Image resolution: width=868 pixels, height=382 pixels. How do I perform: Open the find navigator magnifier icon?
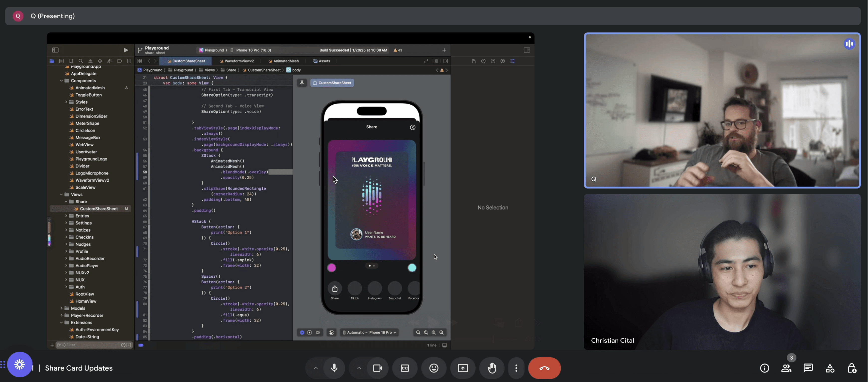point(81,61)
